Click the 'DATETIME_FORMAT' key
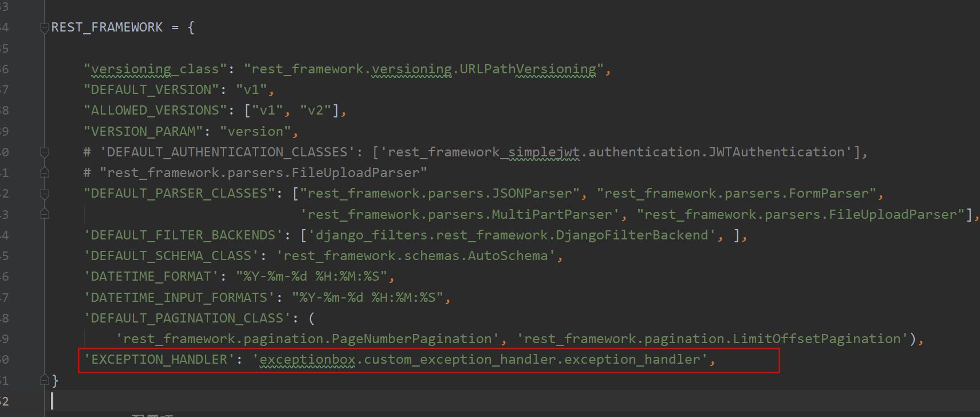This screenshot has width=980, height=417. coord(151,277)
